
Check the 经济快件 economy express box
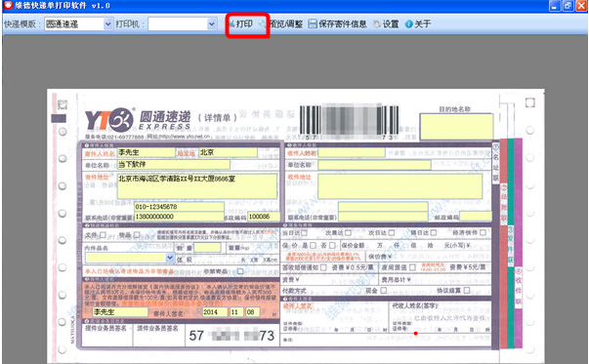click(x=483, y=232)
